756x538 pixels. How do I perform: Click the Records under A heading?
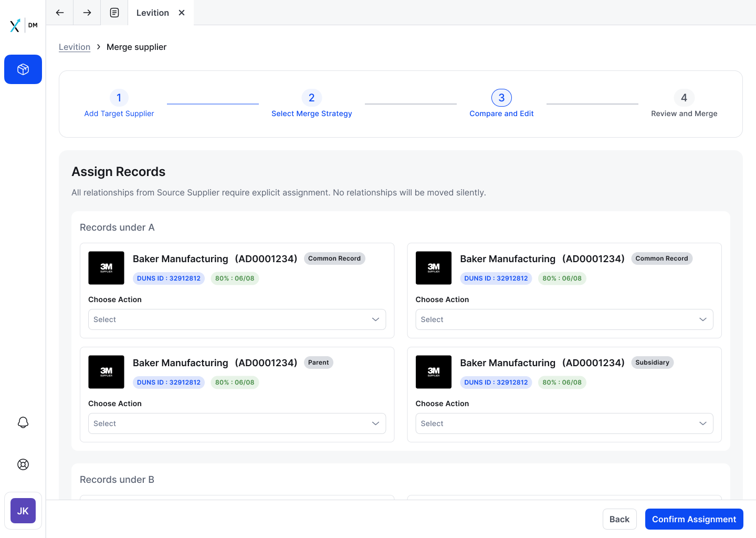click(x=117, y=227)
